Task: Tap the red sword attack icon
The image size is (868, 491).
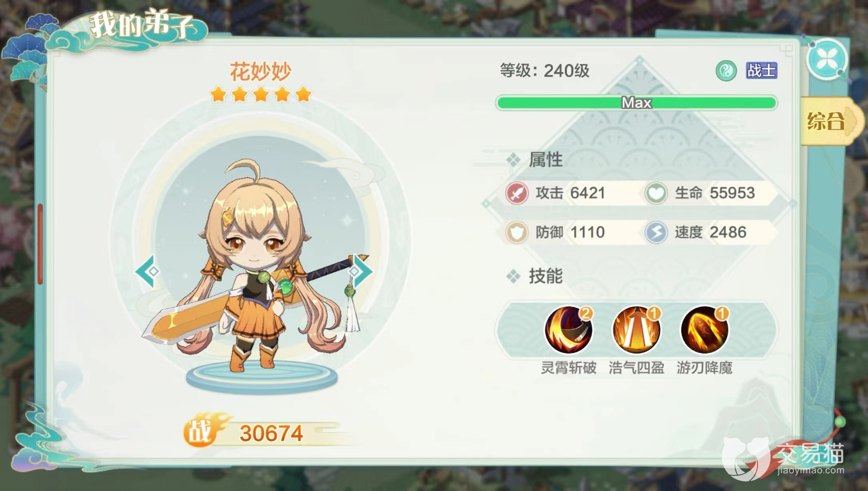Action: tap(517, 193)
